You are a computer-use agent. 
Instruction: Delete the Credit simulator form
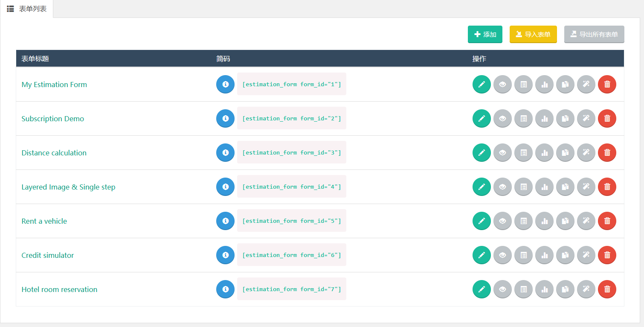point(607,255)
